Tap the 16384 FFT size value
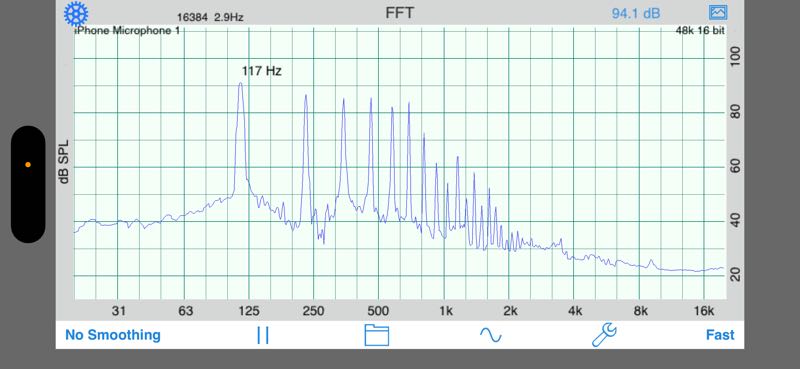Viewport: 800px width, 369px height. pyautogui.click(x=192, y=17)
